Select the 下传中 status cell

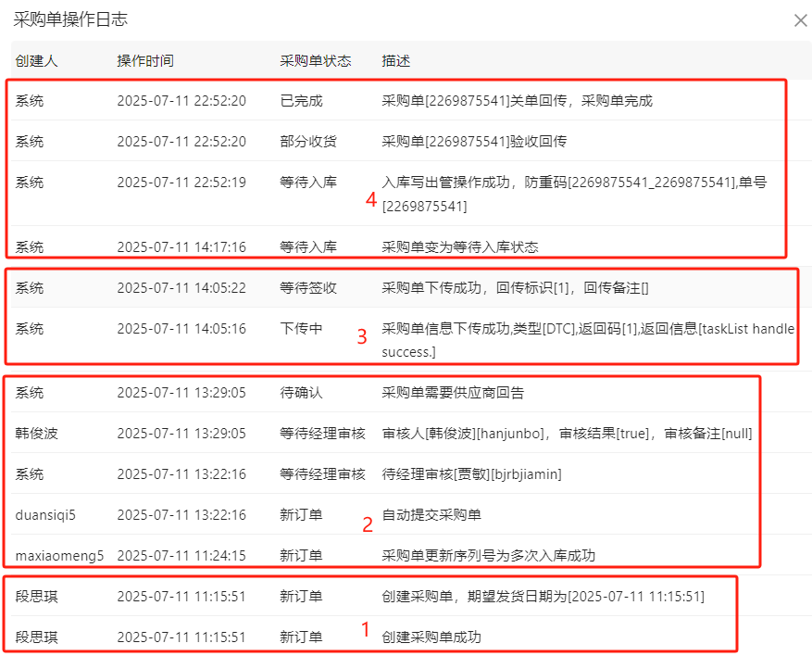point(302,329)
